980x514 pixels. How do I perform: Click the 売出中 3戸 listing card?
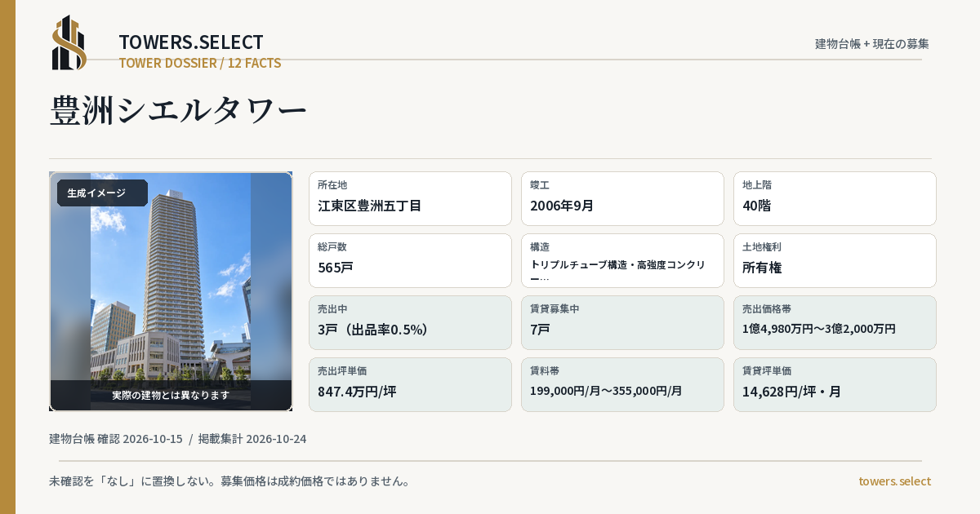click(410, 322)
